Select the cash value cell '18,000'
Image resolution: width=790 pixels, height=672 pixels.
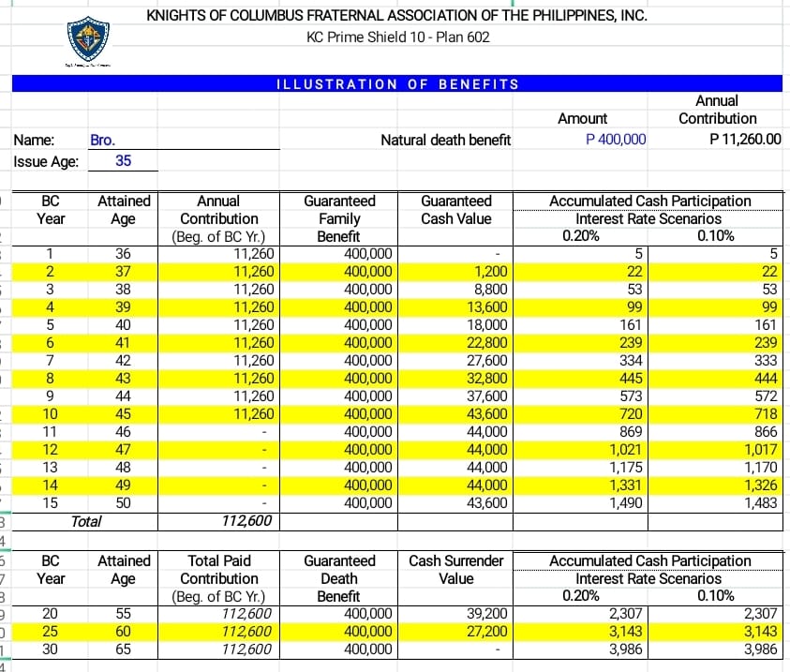(487, 325)
